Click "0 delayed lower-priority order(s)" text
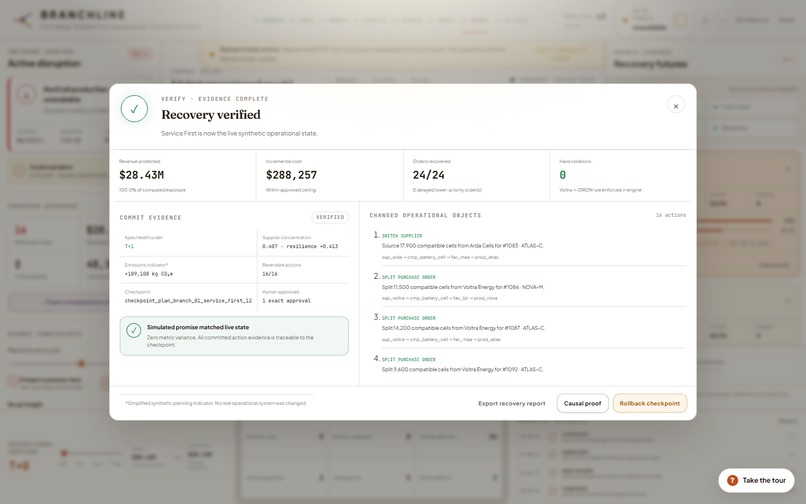806x504 pixels. pyautogui.click(x=447, y=190)
